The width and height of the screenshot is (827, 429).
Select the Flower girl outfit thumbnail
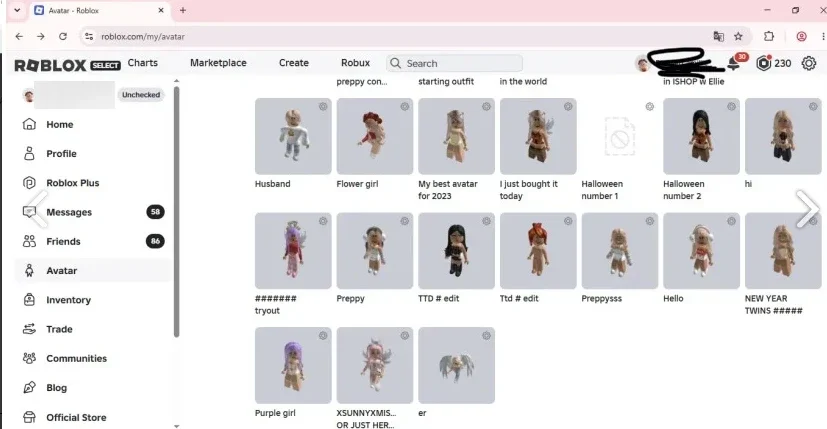tap(375, 136)
